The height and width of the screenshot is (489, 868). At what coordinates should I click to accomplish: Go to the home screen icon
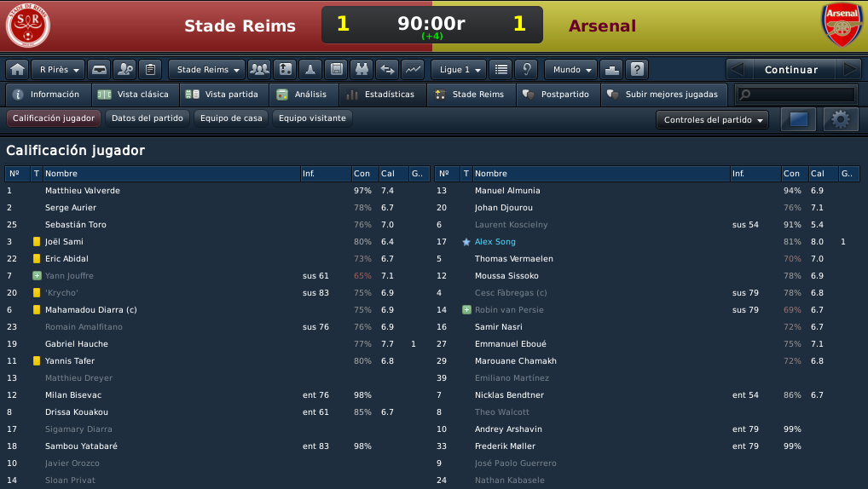pyautogui.click(x=17, y=70)
